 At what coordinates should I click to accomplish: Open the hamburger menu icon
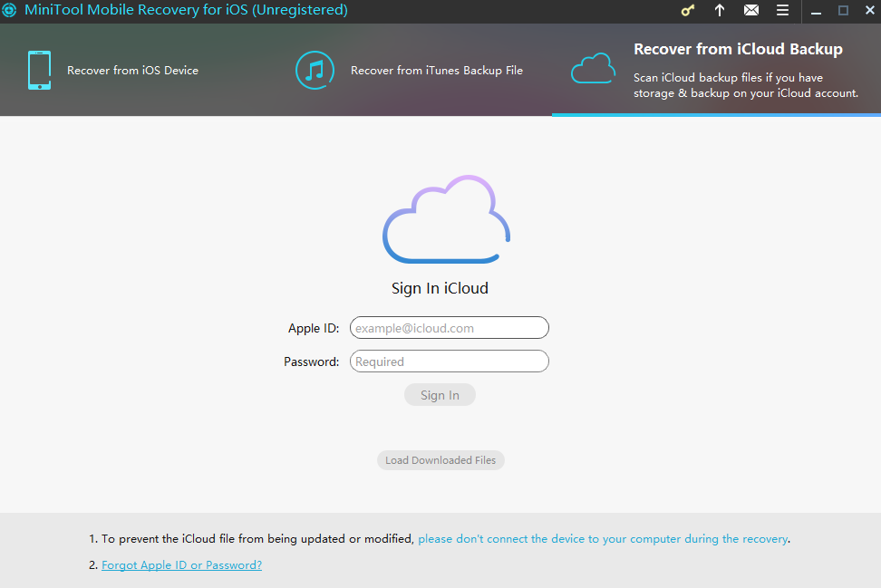[782, 10]
